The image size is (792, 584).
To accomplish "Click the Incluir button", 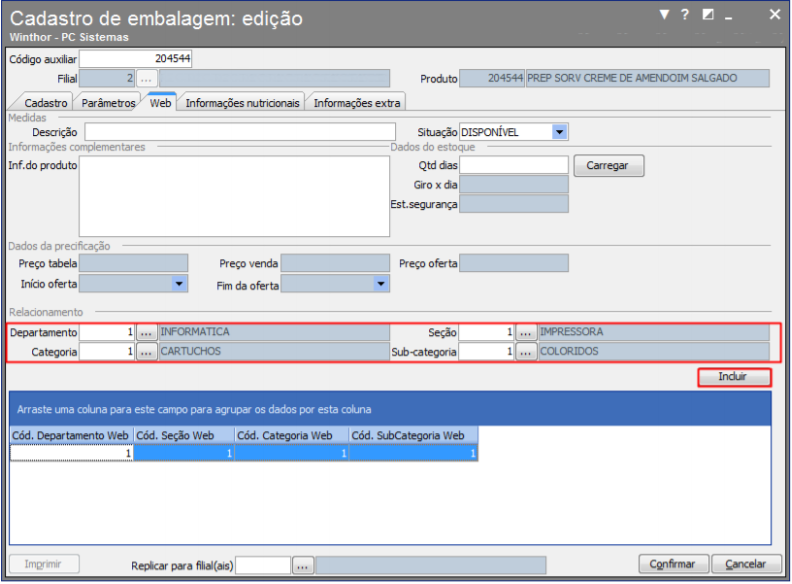I will [734, 377].
